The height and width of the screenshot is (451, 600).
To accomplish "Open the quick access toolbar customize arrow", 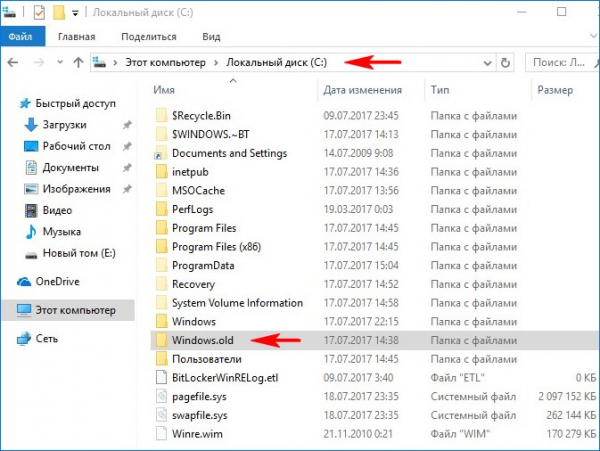I will (75, 14).
